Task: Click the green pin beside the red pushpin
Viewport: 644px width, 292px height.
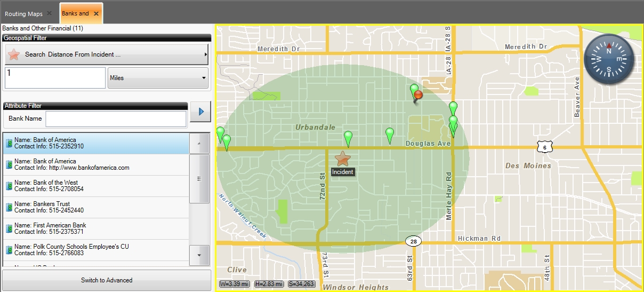Action: point(414,91)
